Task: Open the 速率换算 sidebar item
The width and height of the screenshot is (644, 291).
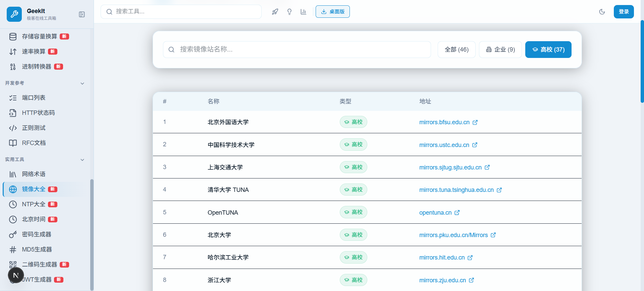Action: [x=45, y=52]
